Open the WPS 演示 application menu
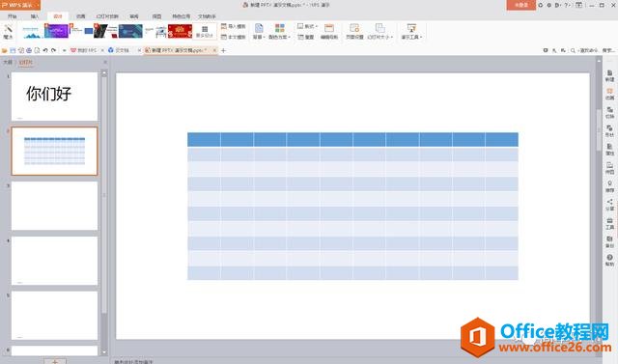The image size is (618, 364). click(20, 5)
